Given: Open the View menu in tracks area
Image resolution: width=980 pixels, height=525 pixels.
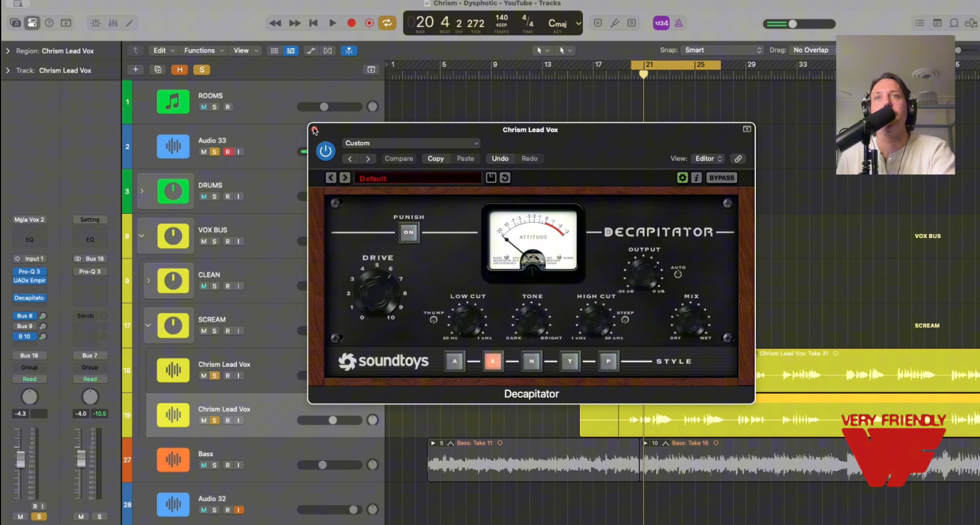Looking at the screenshot, I should [x=245, y=51].
